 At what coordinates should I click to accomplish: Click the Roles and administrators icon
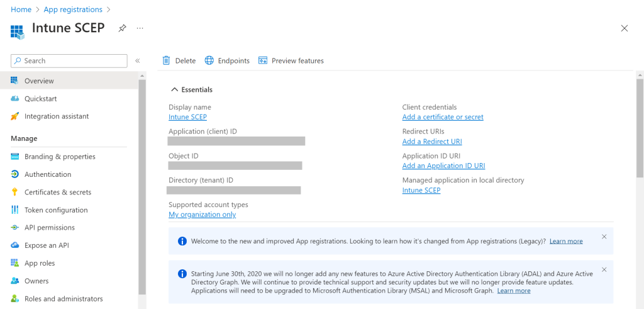(15, 299)
